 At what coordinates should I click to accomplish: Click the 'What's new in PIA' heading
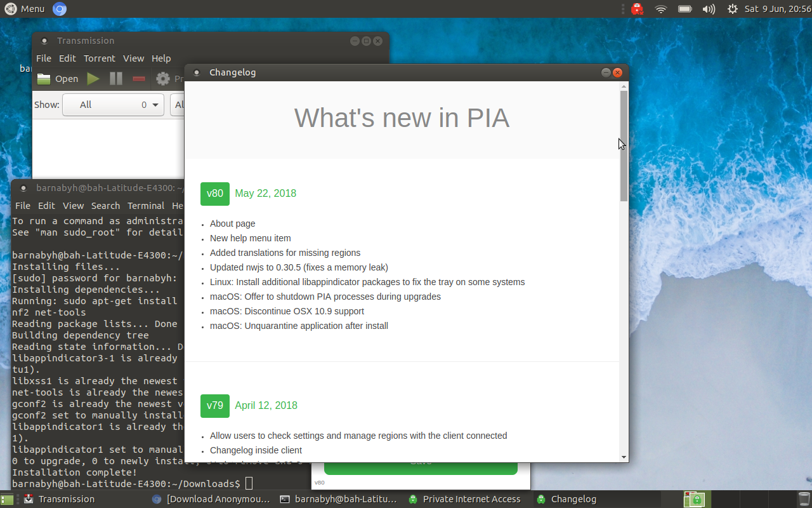point(402,118)
